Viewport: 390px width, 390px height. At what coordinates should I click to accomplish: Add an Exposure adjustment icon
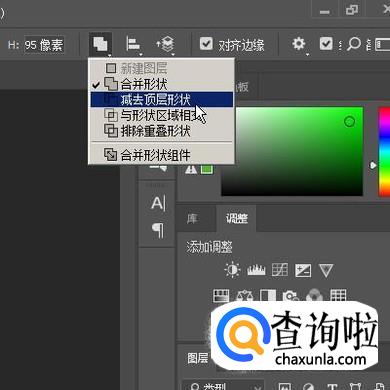click(x=303, y=270)
